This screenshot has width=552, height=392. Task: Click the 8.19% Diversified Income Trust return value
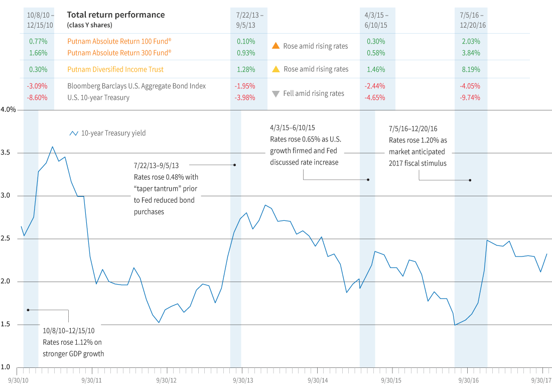pos(472,69)
